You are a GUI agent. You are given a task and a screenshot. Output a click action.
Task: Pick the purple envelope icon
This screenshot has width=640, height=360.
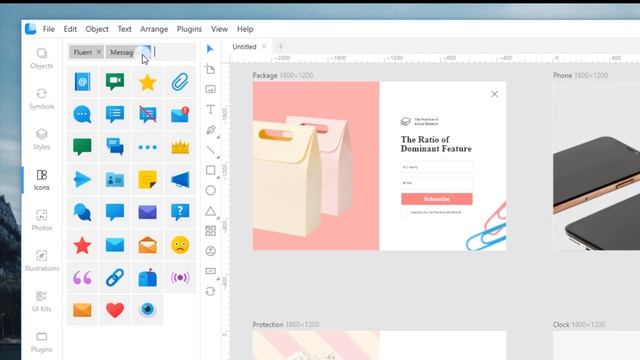147,212
